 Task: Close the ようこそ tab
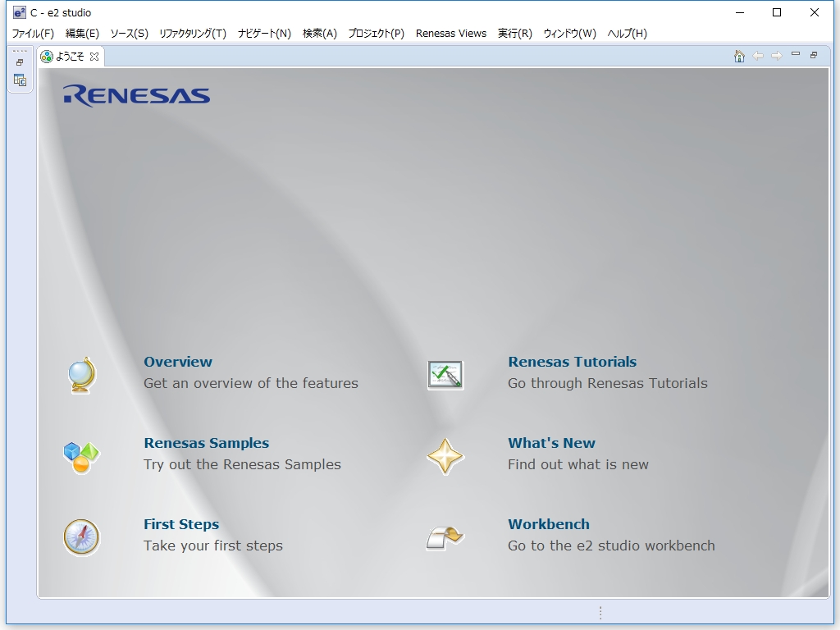coord(94,57)
